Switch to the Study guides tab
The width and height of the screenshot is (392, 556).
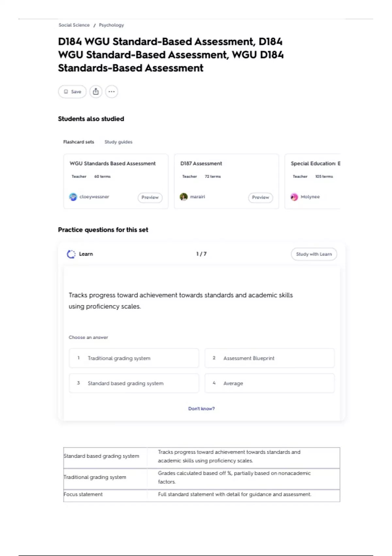point(118,142)
